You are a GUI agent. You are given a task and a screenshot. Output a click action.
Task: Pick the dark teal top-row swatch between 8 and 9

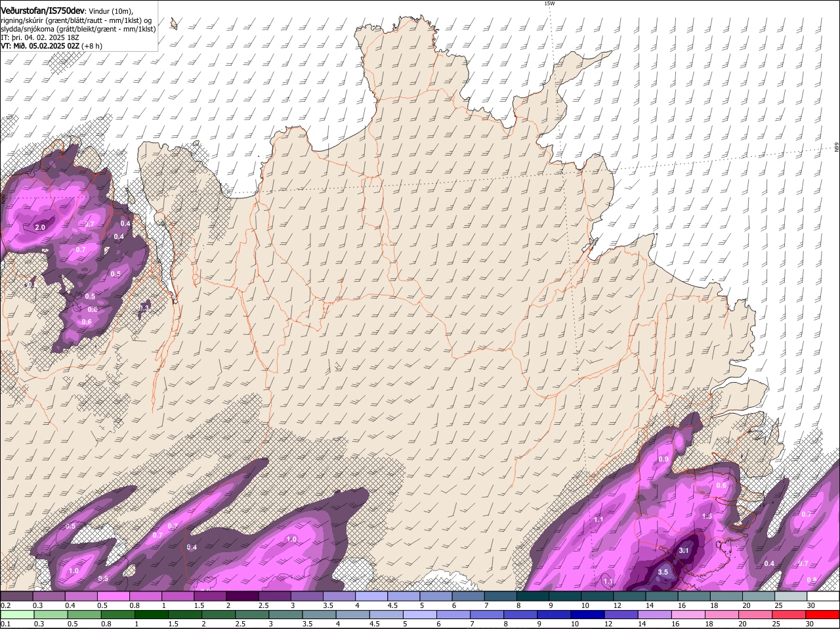pos(532,596)
